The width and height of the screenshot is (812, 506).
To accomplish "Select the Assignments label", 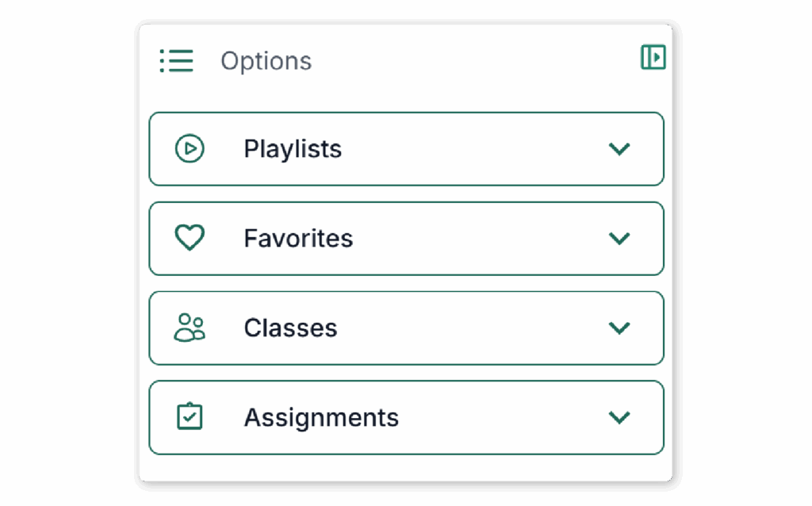I will pos(321,418).
